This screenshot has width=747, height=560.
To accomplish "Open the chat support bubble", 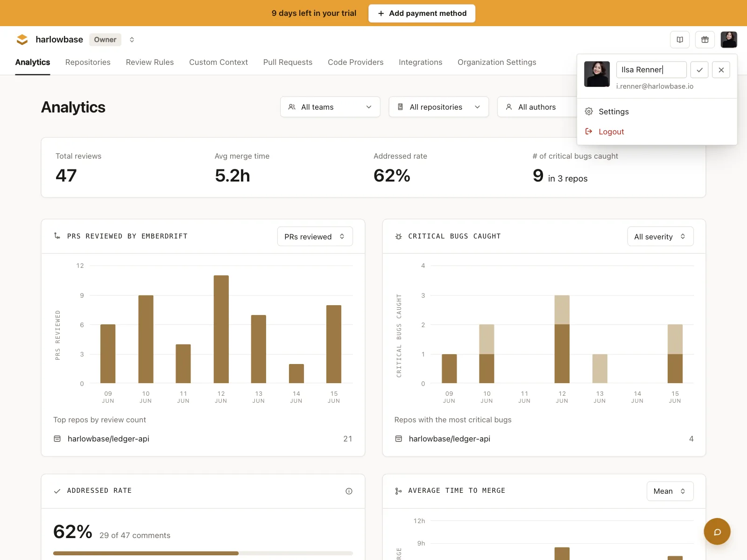I will [x=717, y=532].
